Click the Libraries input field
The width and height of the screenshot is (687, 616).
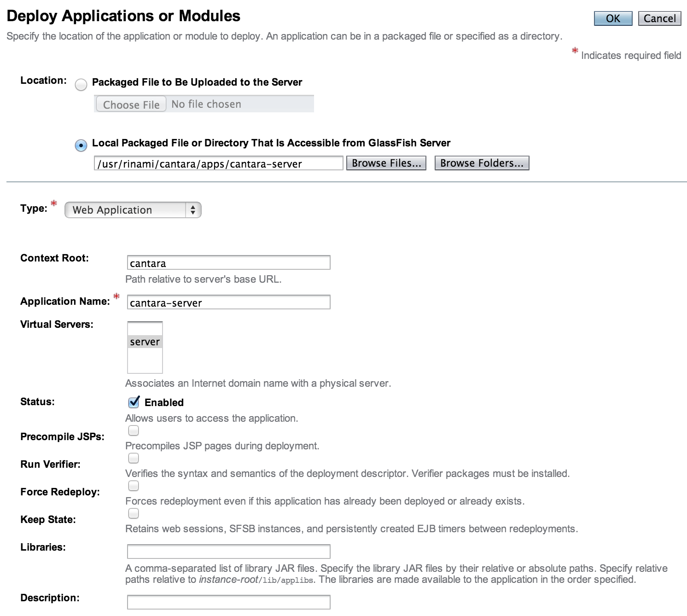click(228, 551)
